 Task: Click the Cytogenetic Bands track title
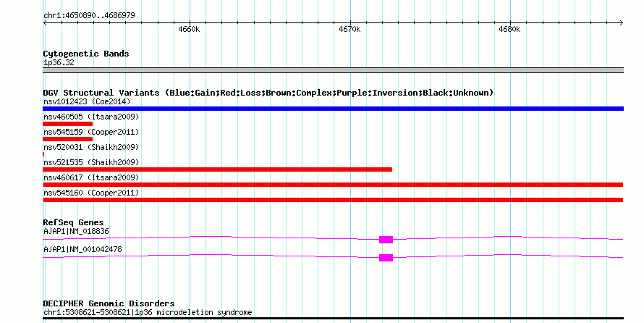point(86,54)
